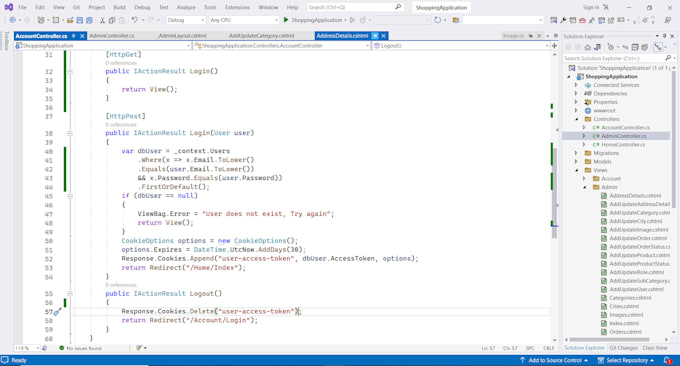The image size is (680, 366).
Task: Click the split editor plus icon
Action: tap(554, 46)
